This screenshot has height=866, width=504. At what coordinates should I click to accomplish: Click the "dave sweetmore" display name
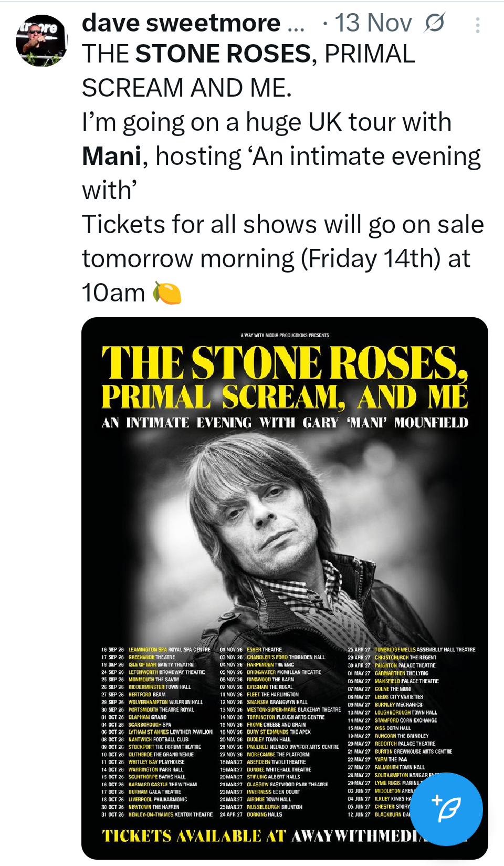pos(181,23)
